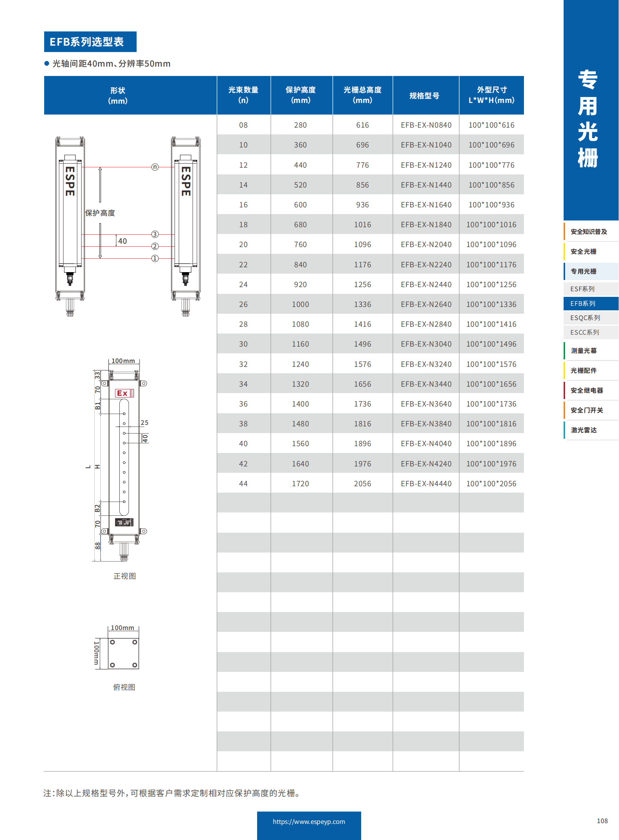Select the 专用光栅 sidebar tab
The width and height of the screenshot is (619, 840).
(591, 271)
